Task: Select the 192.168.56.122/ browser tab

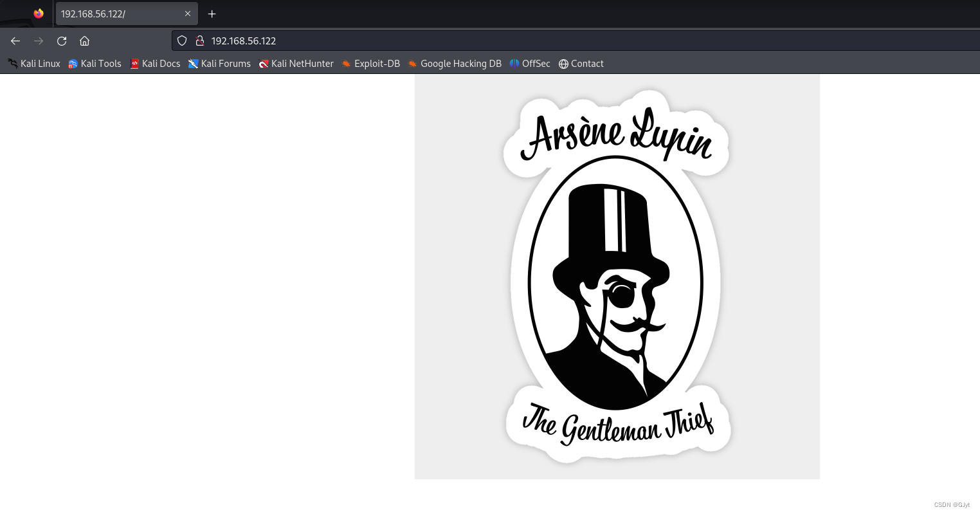Action: 127,14
